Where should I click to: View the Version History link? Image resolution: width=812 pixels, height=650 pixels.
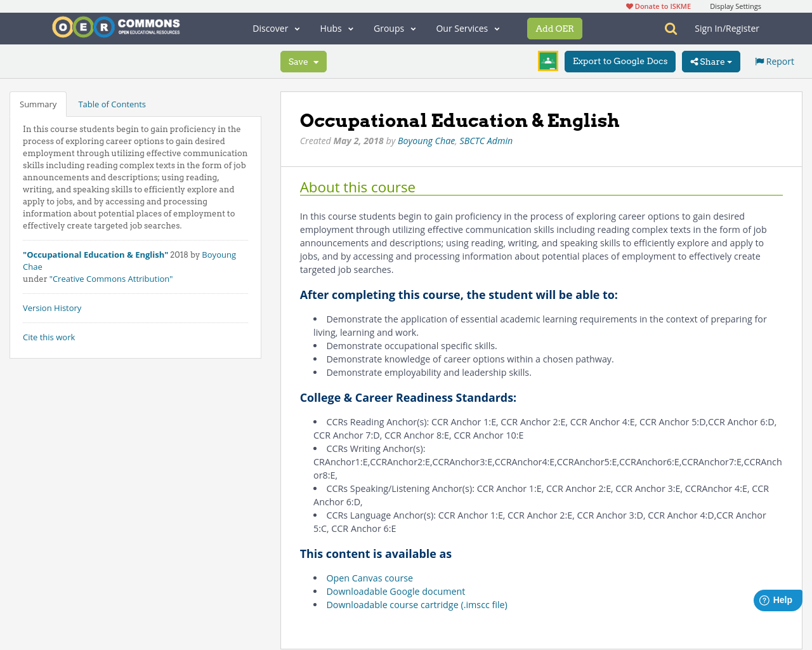click(52, 307)
